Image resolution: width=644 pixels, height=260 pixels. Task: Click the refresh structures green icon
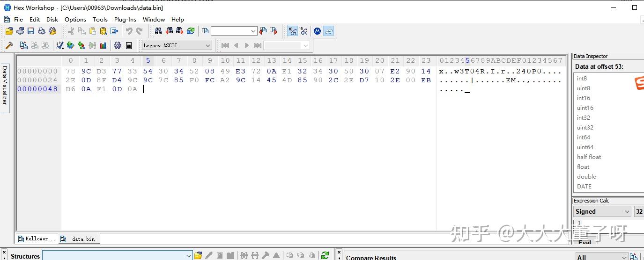pyautogui.click(x=325, y=255)
